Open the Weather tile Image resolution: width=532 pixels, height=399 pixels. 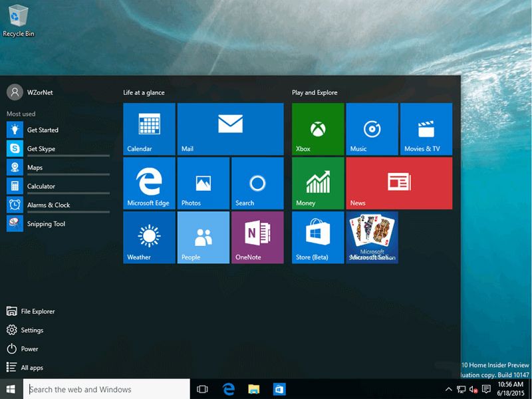click(x=149, y=237)
